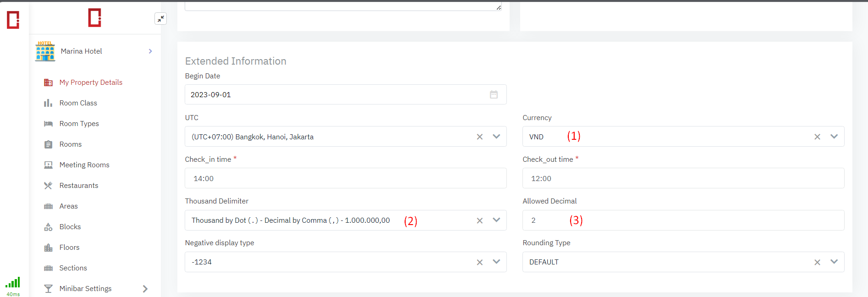This screenshot has height=297, width=868.
Task: Open the Rounding Type dropdown
Action: [x=834, y=262]
